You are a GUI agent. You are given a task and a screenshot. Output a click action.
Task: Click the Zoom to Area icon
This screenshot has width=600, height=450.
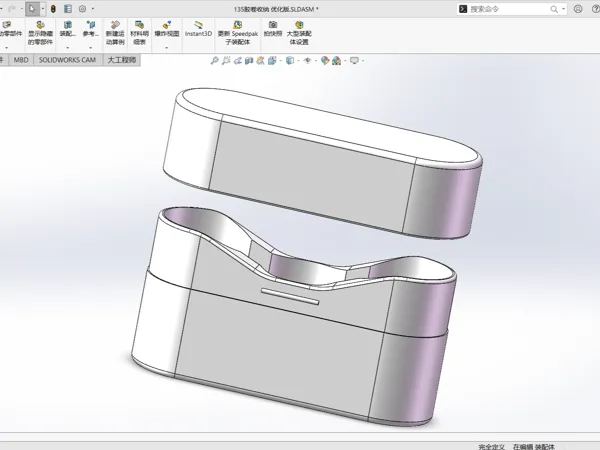[x=226, y=60]
